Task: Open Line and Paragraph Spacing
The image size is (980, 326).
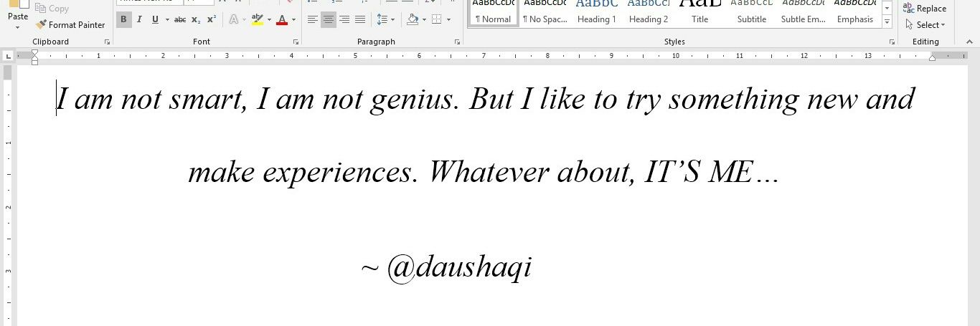Action: coord(385,19)
